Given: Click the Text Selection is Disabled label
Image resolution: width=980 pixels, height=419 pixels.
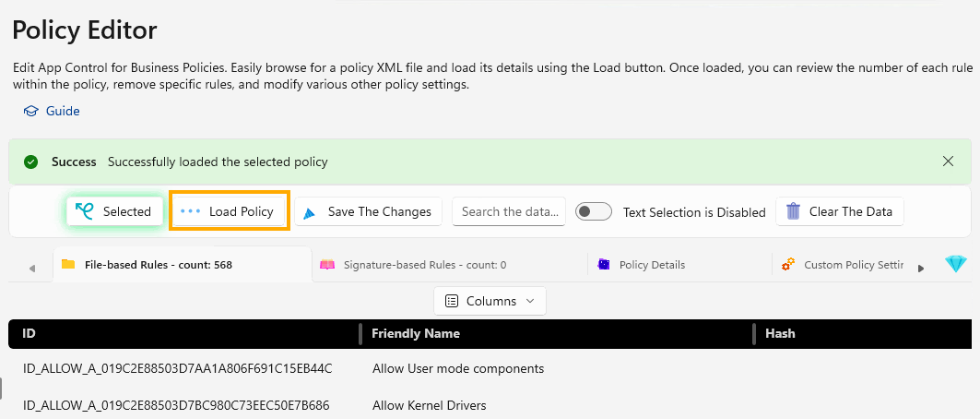Looking at the screenshot, I should (x=694, y=212).
